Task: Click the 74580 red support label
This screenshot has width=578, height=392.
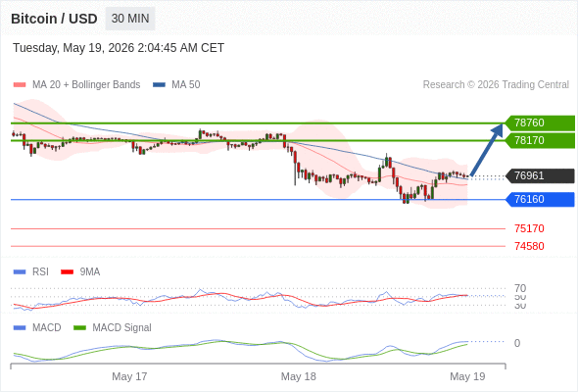Action: point(529,246)
